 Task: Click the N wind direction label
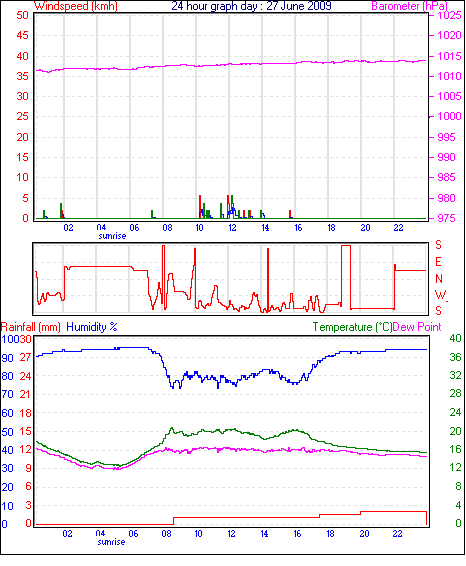coord(439,279)
